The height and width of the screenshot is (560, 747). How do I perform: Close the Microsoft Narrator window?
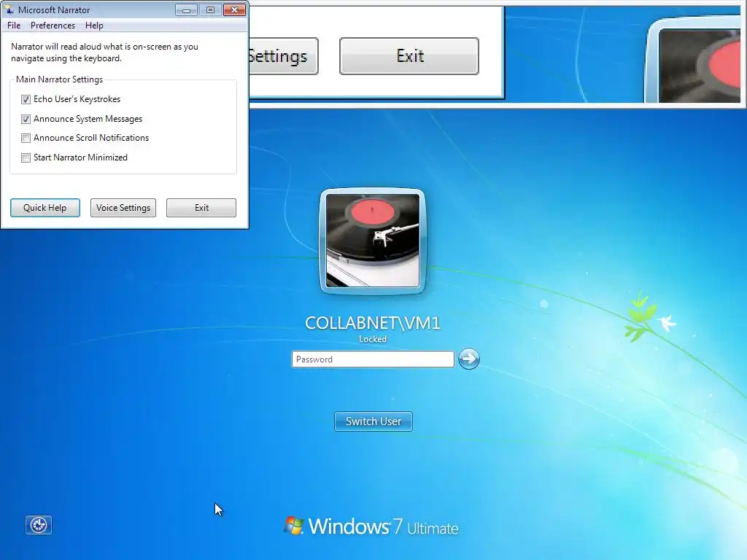tap(234, 10)
